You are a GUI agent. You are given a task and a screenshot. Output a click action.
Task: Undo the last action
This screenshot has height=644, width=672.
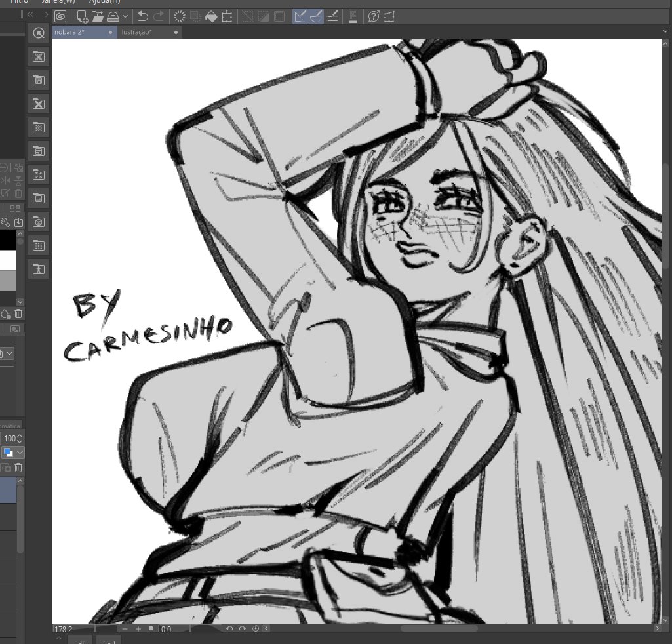(143, 16)
